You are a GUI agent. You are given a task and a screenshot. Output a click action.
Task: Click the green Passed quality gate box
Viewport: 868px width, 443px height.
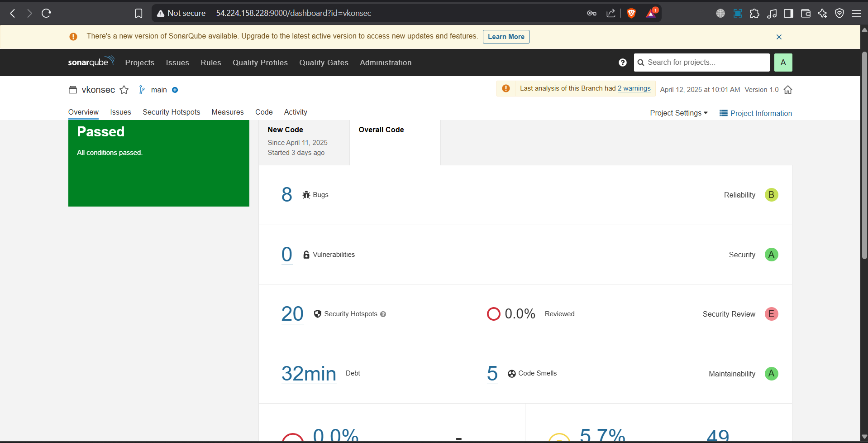159,163
